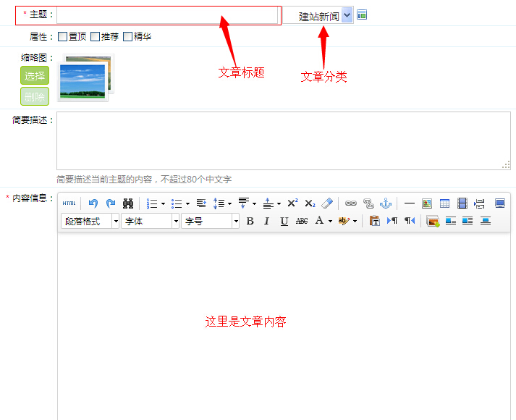Open find and replace binoculars icon

tap(128, 203)
